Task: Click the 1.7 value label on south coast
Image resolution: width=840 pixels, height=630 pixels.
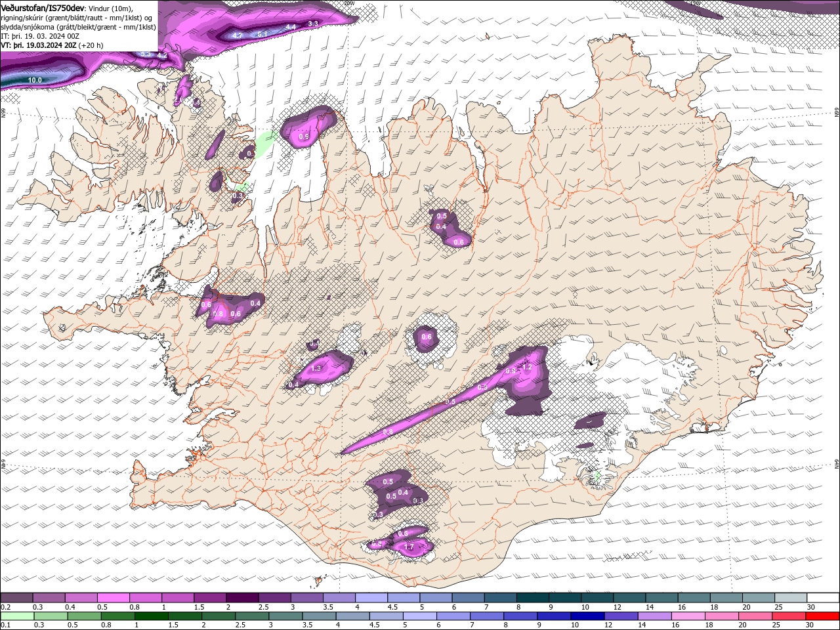Action: coord(409,547)
